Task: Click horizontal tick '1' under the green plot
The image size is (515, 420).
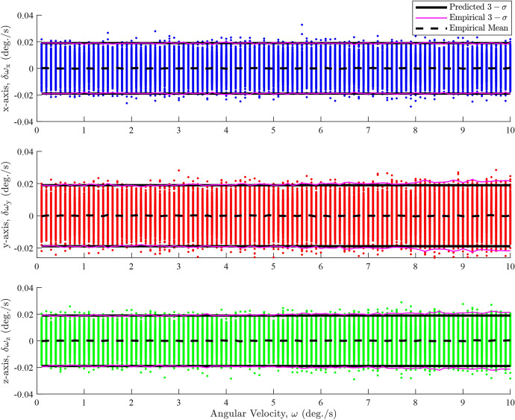Action: click(84, 403)
